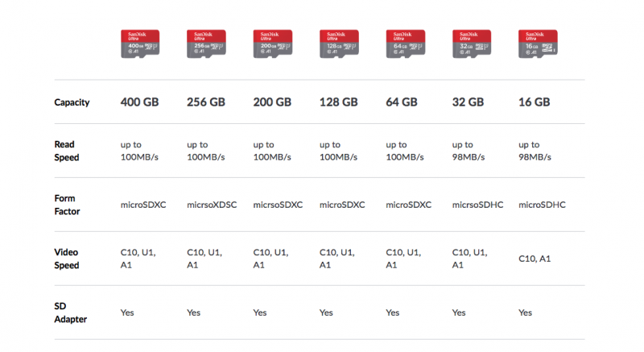The image size is (644, 352).
Task: Select the Form Factor row label
Action: tap(67, 205)
